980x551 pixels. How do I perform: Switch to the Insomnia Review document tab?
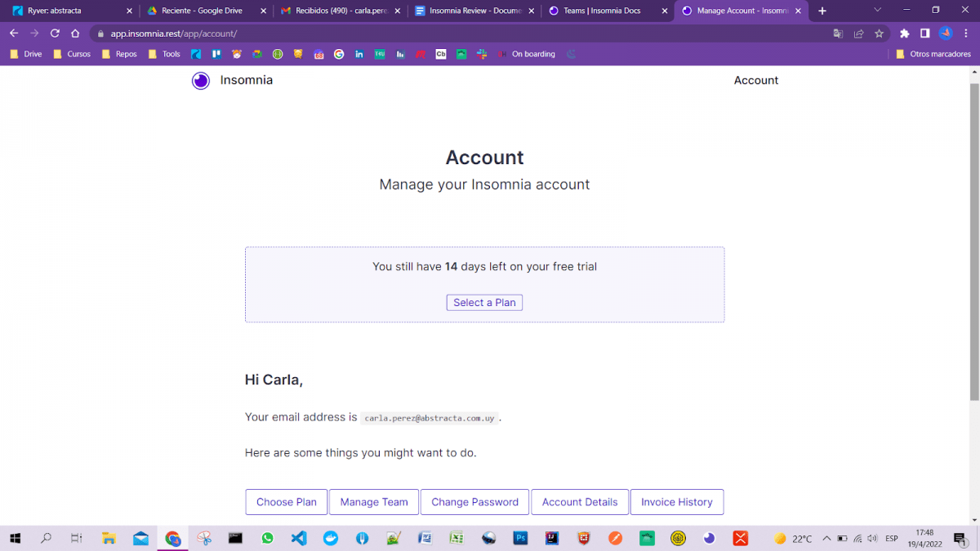point(474,11)
